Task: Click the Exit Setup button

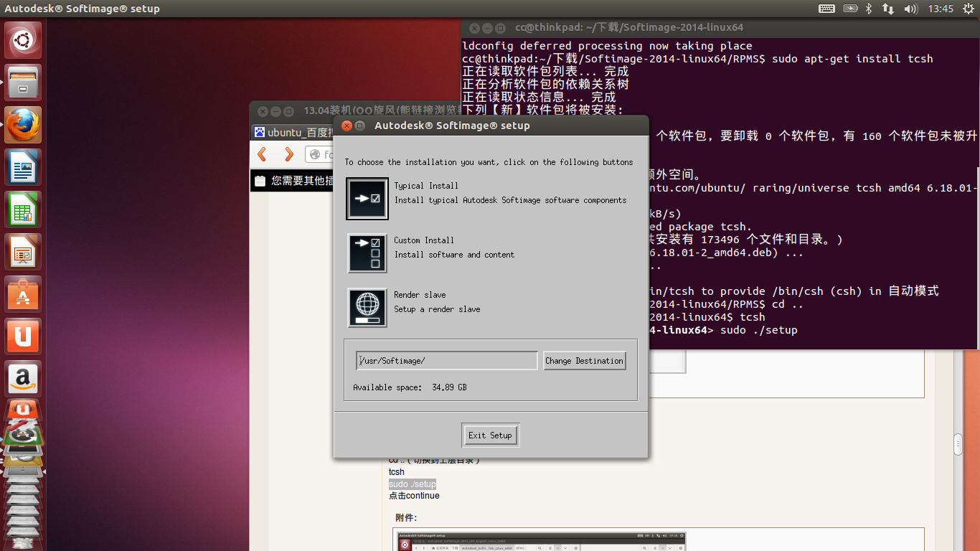Action: (490, 435)
